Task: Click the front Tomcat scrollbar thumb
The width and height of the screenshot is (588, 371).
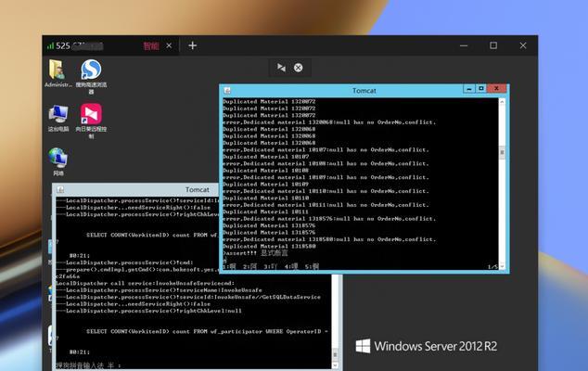Action: [x=502, y=152]
